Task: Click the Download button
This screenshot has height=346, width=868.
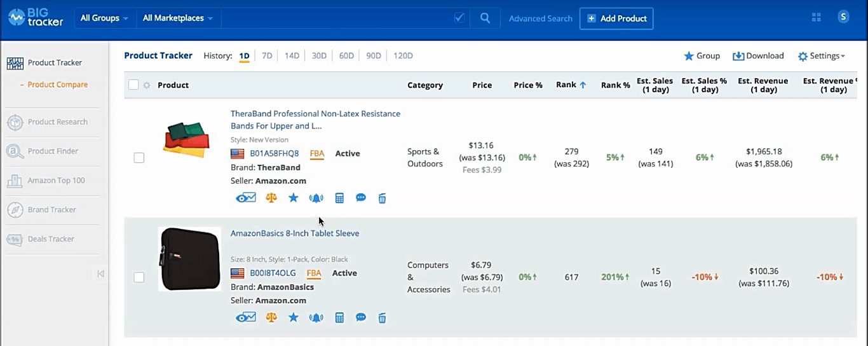Action: (758, 56)
